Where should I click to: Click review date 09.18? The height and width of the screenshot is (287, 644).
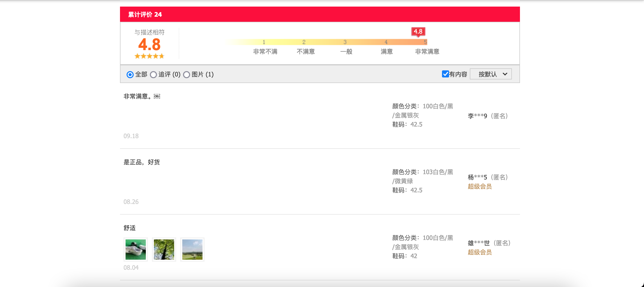(131, 136)
